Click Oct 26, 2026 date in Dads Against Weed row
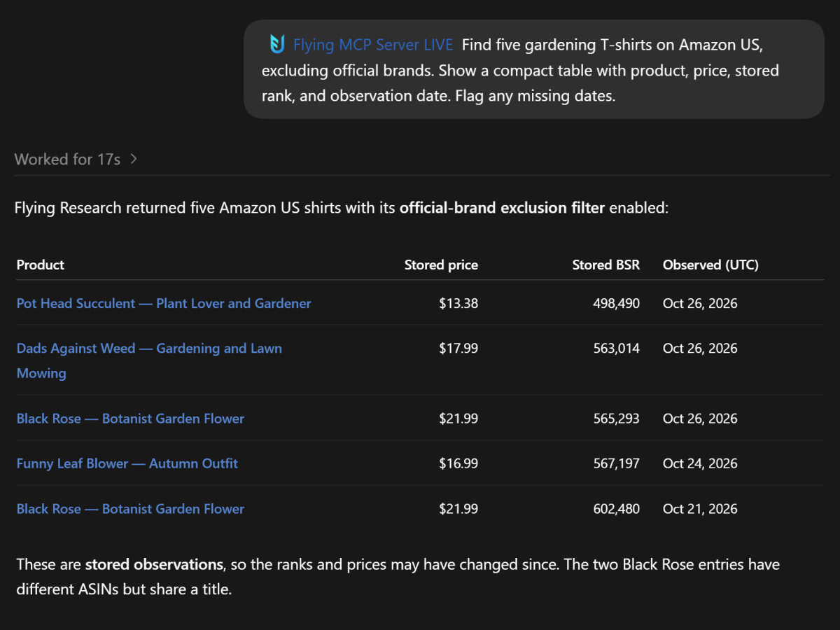Screen dimensions: 840x630 tap(700, 348)
